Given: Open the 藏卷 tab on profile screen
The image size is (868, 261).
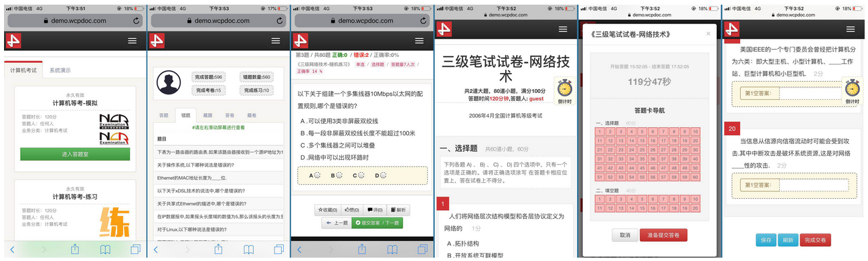Looking at the screenshot, I should tap(251, 115).
